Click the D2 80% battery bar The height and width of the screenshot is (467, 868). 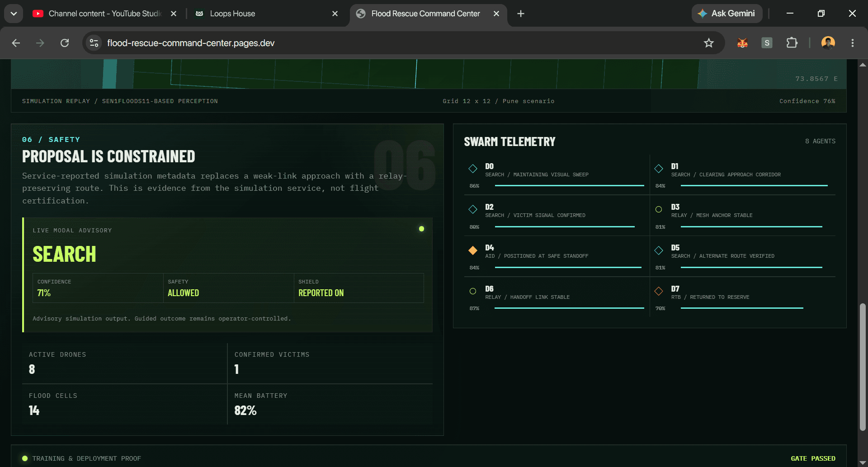(565, 227)
